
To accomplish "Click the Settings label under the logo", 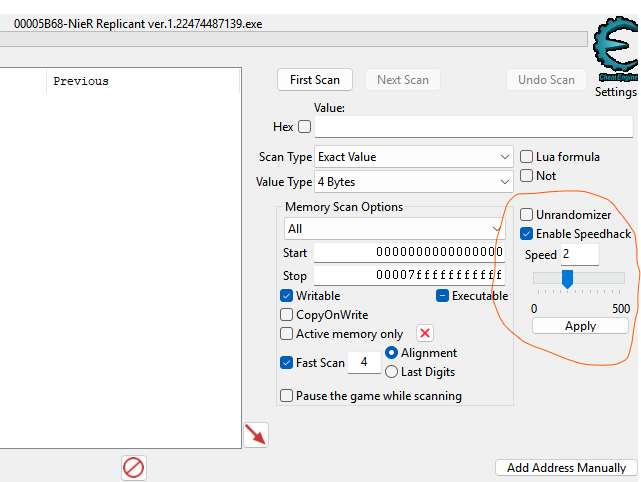I will [616, 92].
